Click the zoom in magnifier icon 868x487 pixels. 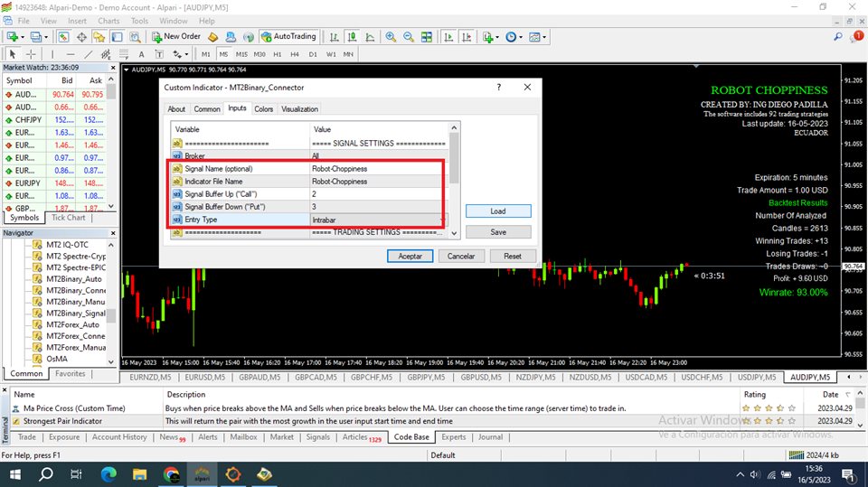(x=391, y=36)
